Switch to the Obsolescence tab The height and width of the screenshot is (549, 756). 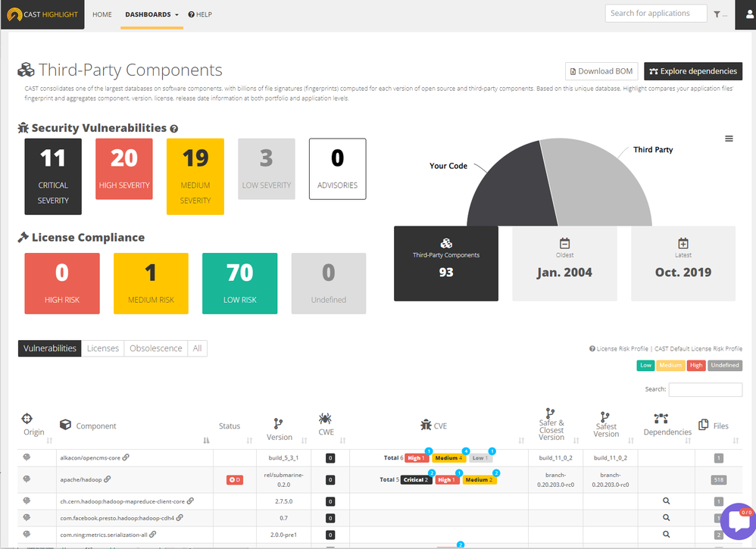click(156, 348)
